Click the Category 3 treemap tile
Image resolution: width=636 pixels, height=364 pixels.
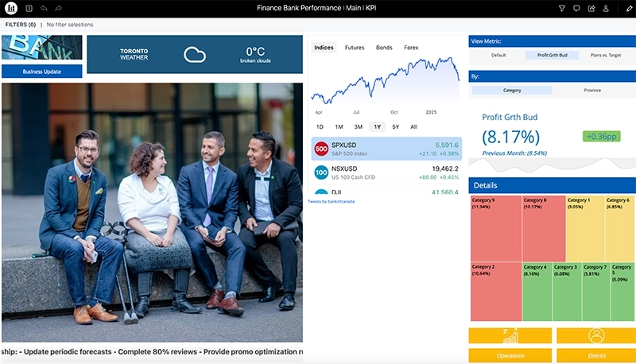(x=567, y=292)
